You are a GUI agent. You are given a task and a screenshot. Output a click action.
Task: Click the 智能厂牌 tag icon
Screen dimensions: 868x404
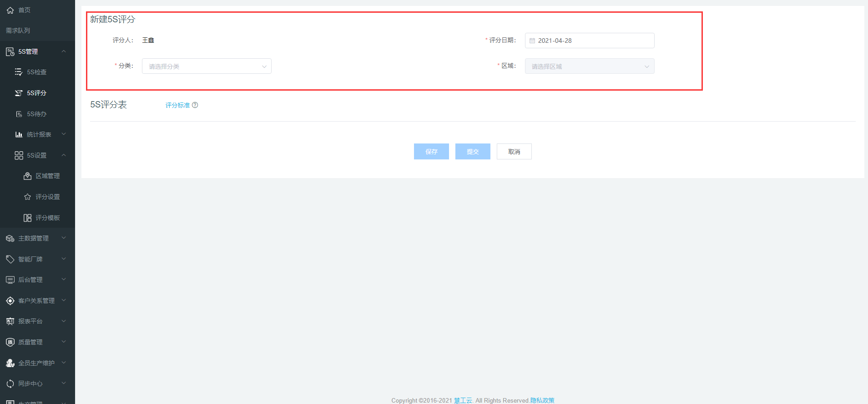[10, 259]
